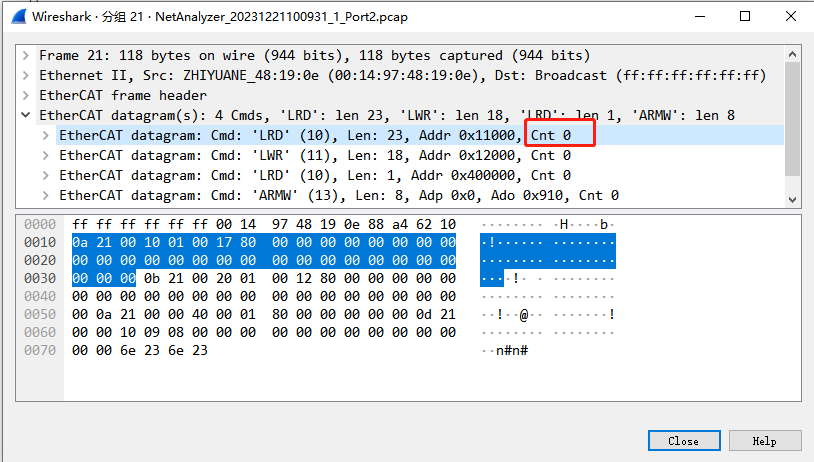Expand the LRD datagram with Addr 0x11000
Screen dimensions: 814x462
click(46, 135)
